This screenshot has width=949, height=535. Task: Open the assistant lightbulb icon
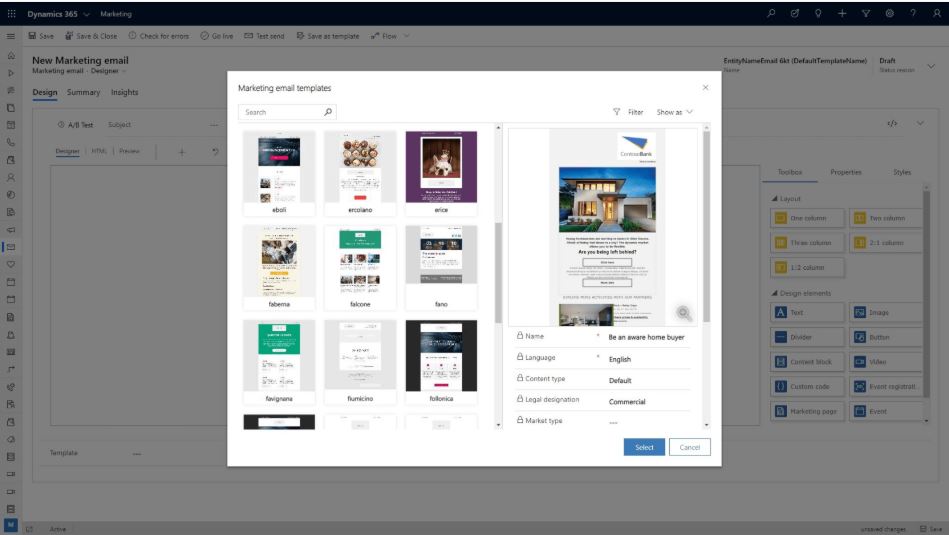[818, 13]
